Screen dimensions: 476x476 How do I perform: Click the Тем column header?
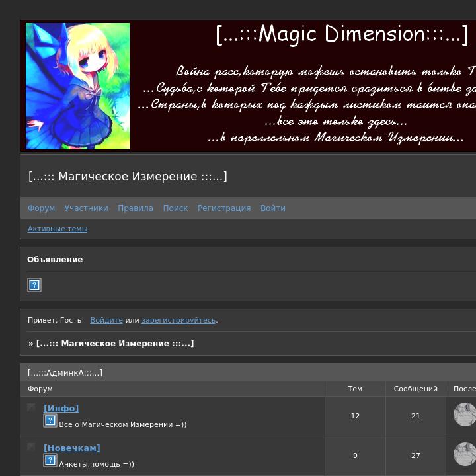(x=355, y=389)
